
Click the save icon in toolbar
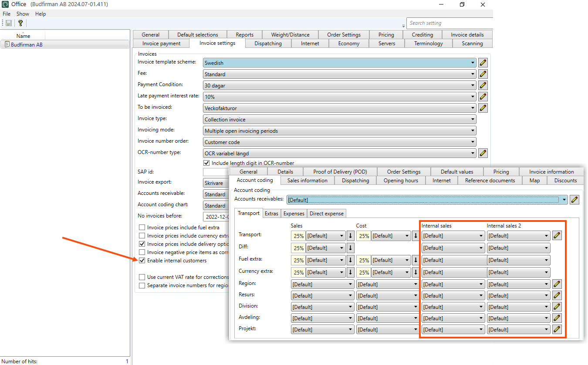click(9, 23)
